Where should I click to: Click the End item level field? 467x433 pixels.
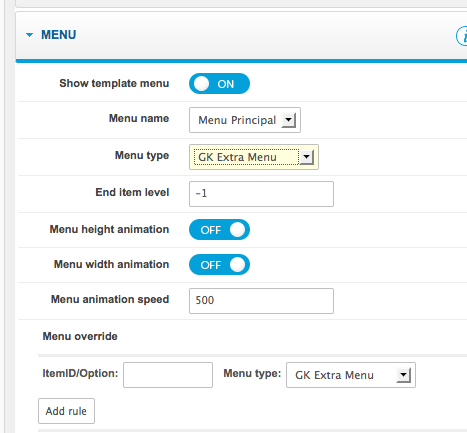pos(261,194)
